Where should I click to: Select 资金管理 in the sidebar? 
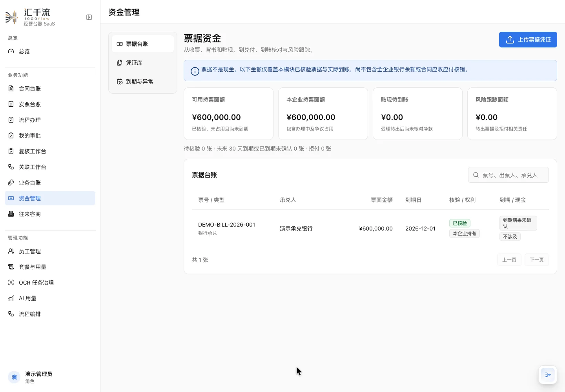(50, 198)
